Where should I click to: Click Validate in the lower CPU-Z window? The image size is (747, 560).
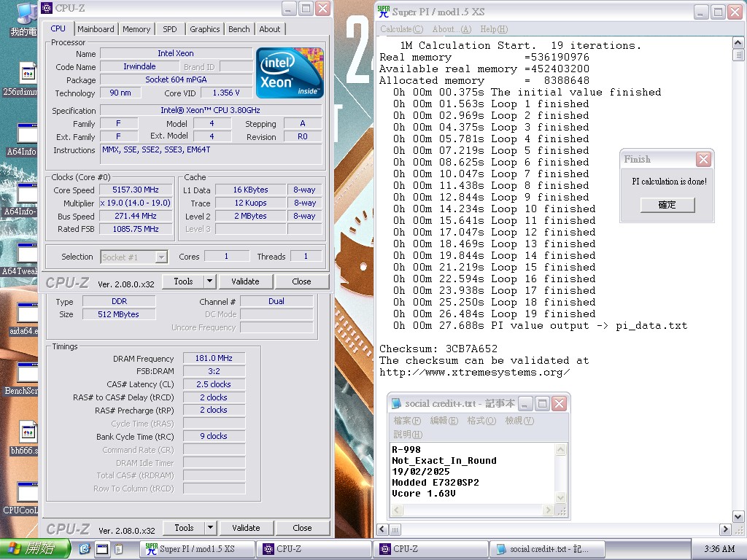[x=246, y=528]
